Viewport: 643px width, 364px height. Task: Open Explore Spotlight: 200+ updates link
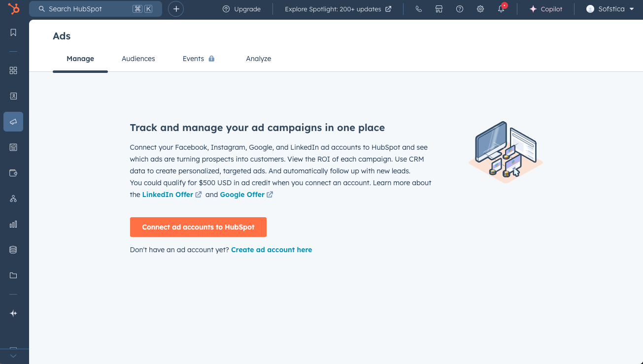pos(338,9)
